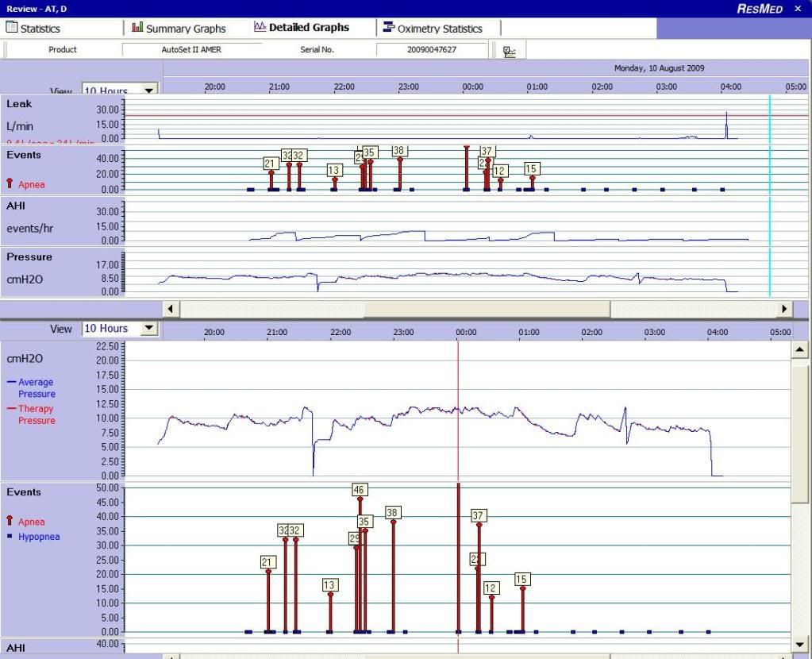Click the event label 38 in upper Events graph
Image resolution: width=812 pixels, height=659 pixels.
[398, 151]
